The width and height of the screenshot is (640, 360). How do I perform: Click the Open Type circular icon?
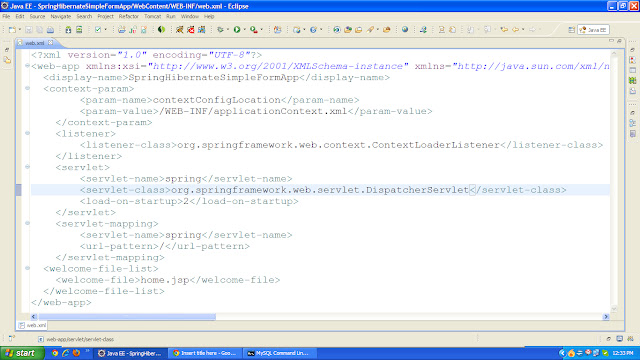click(x=337, y=30)
